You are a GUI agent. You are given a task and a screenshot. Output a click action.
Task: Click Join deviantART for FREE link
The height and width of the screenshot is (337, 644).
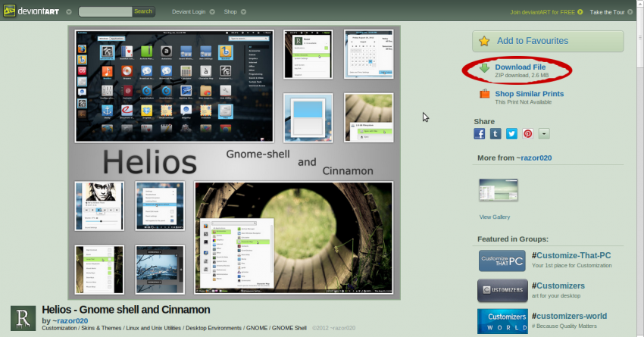click(x=542, y=12)
